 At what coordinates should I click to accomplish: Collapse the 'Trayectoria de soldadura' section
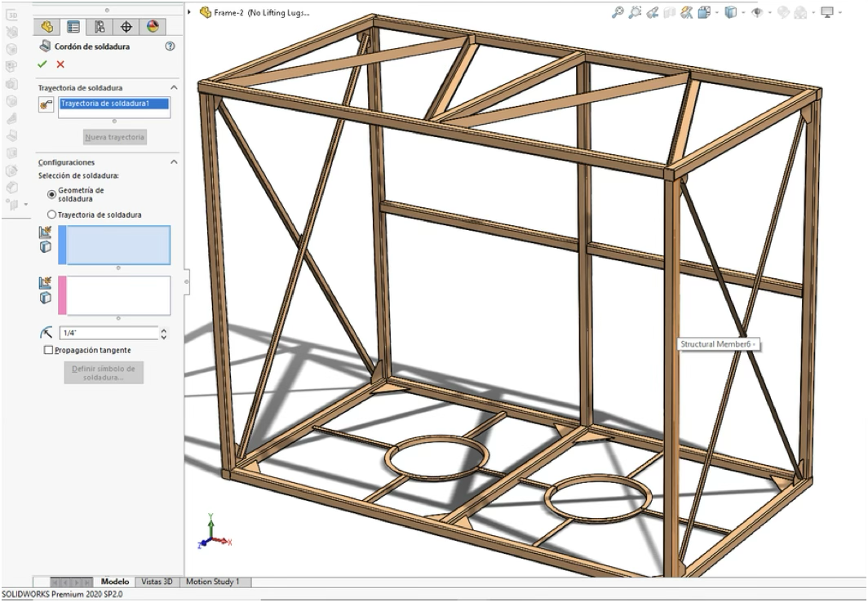(x=174, y=87)
